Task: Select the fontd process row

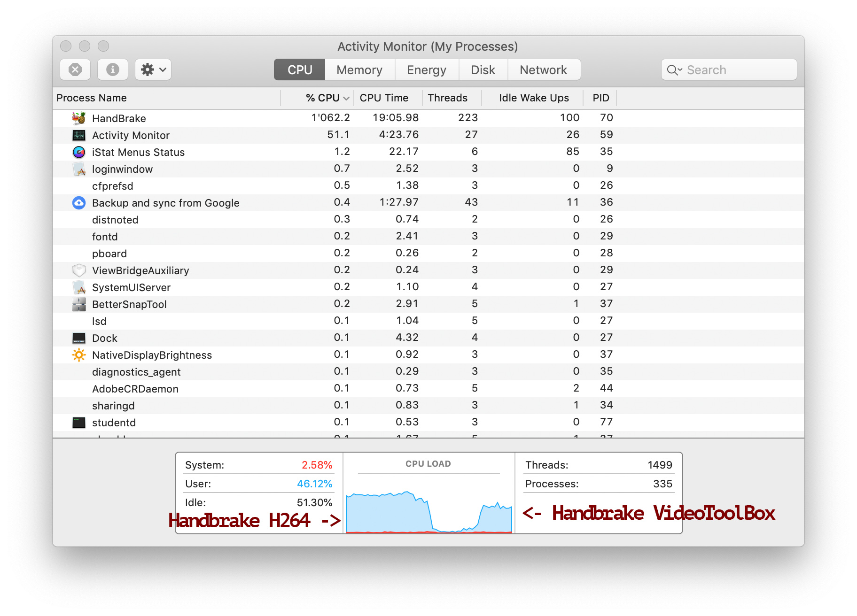Action: [x=428, y=236]
